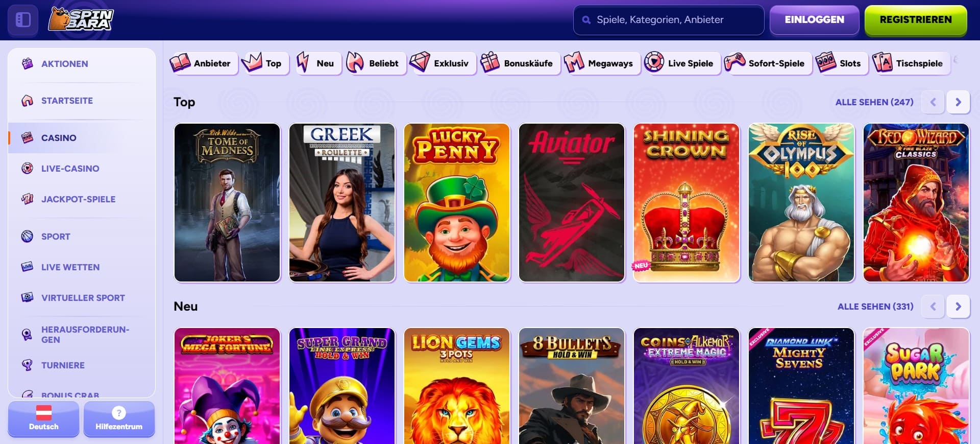Click the Hilfezentrum help button

(x=119, y=419)
